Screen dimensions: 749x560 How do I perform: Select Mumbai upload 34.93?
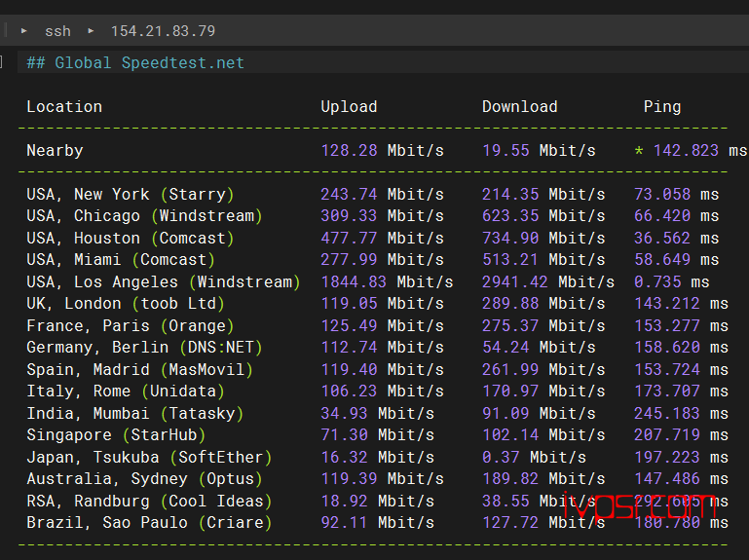tap(344, 413)
